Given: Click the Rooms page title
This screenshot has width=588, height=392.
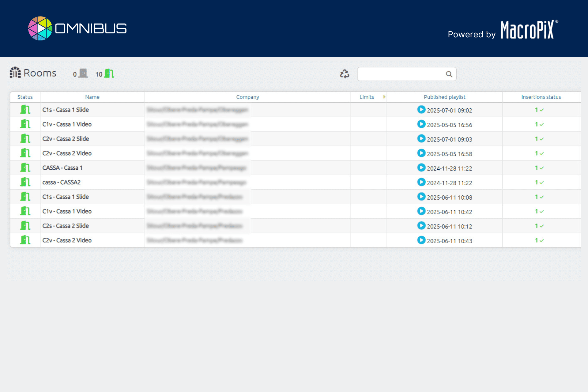Looking at the screenshot, I should pos(40,73).
